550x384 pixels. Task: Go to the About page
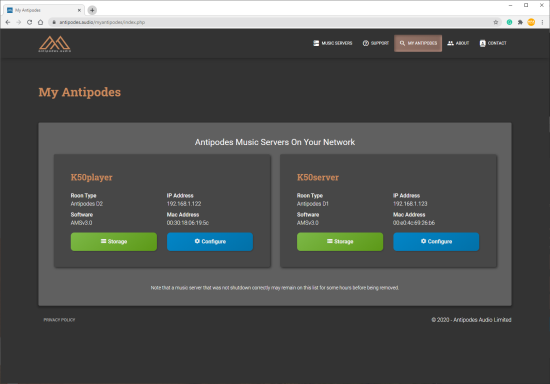pyautogui.click(x=458, y=43)
